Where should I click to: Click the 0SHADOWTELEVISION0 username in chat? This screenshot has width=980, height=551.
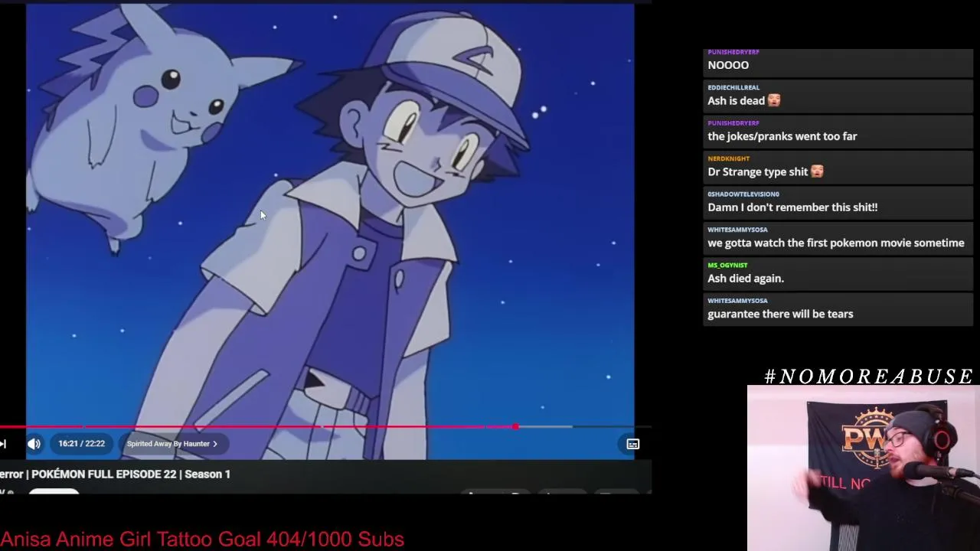[743, 194]
